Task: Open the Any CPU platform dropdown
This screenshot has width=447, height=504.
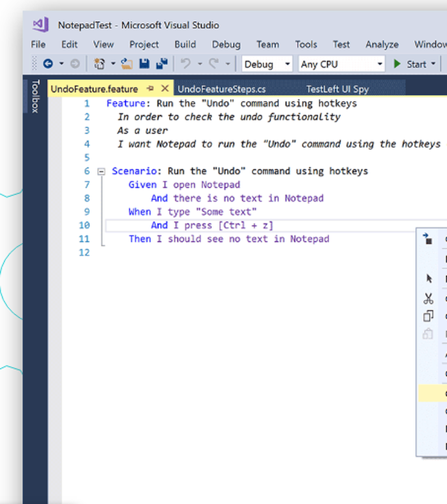Action: pos(342,64)
